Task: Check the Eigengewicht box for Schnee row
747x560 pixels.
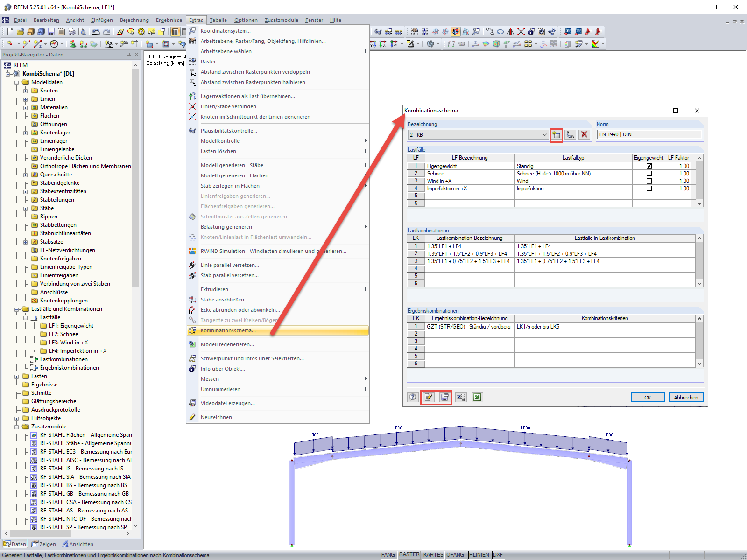Action: (649, 174)
